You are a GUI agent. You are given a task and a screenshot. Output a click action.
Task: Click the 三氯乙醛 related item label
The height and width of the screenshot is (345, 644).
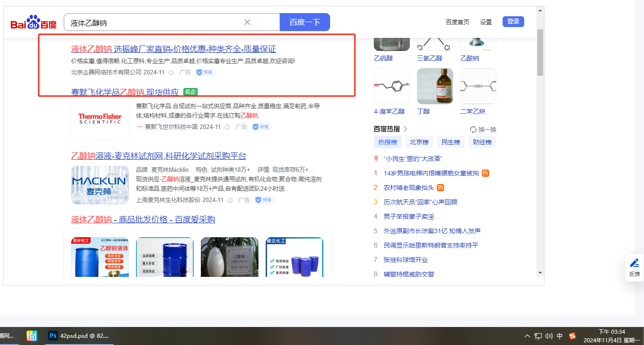[x=430, y=58]
